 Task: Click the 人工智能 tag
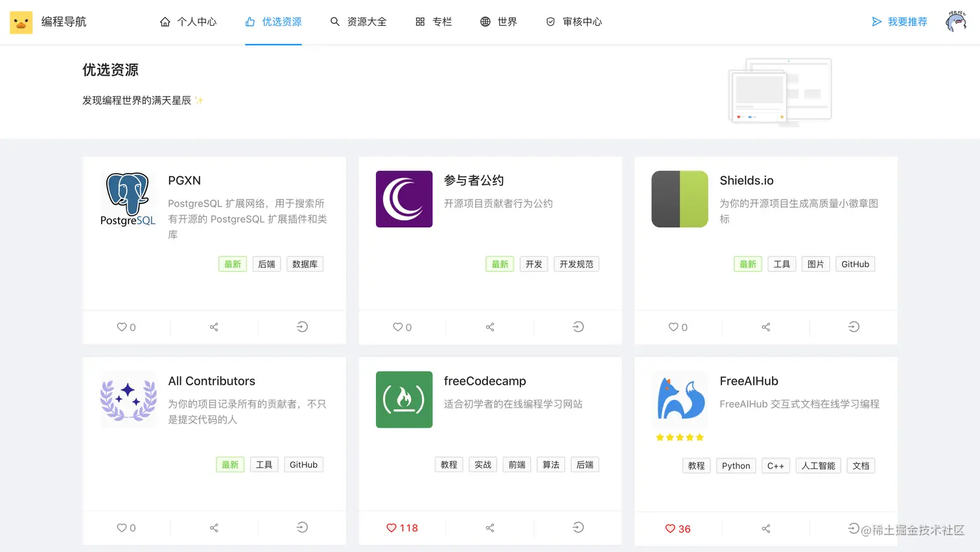coord(819,466)
